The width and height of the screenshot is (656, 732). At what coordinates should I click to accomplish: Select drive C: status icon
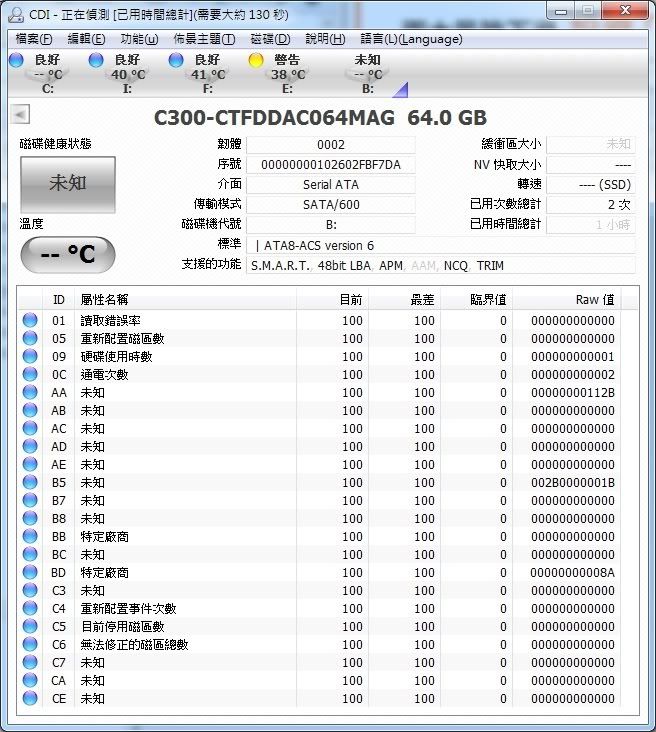click(16, 60)
